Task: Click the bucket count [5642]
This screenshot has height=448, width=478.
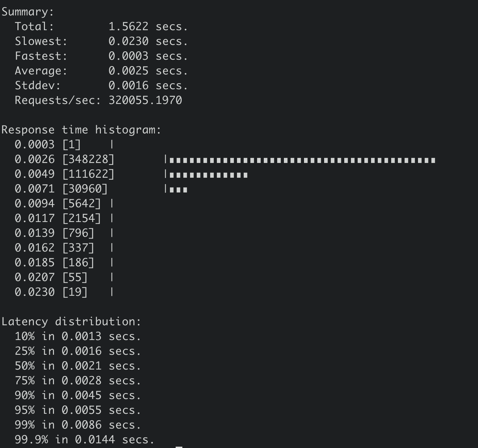Action: pos(82,204)
